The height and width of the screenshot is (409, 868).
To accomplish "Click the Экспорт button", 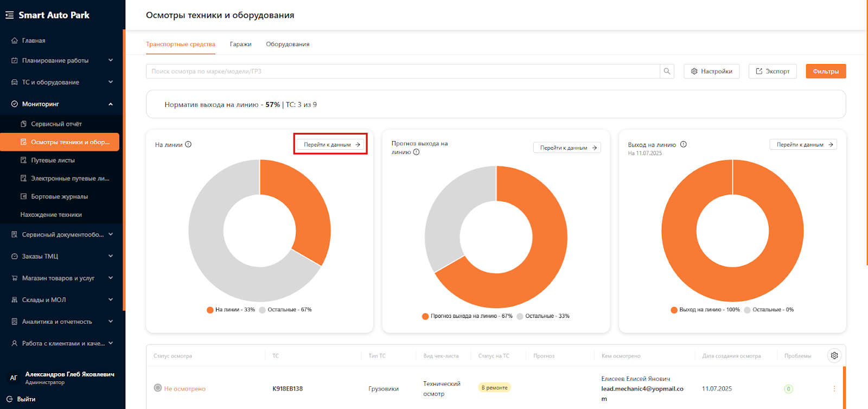I will tap(773, 72).
